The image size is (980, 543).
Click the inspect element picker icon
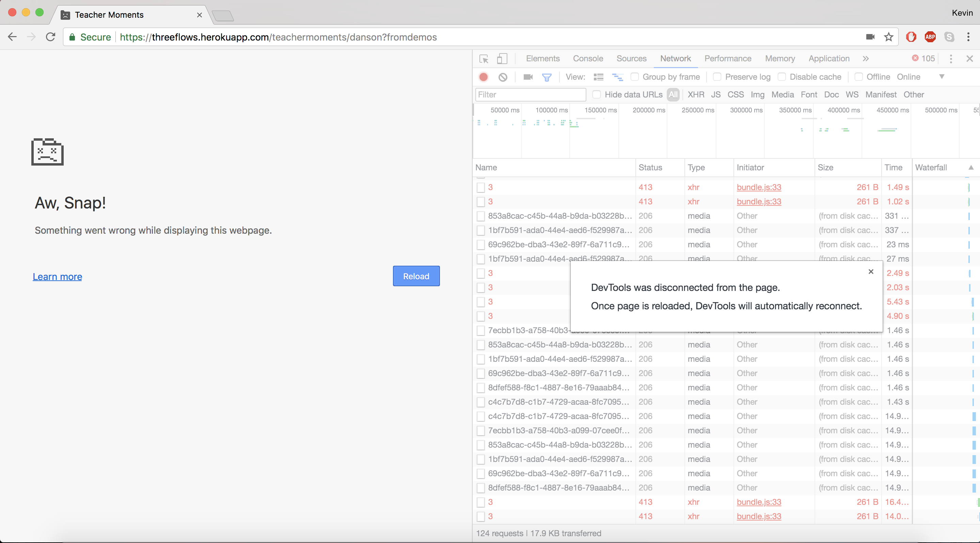click(484, 59)
